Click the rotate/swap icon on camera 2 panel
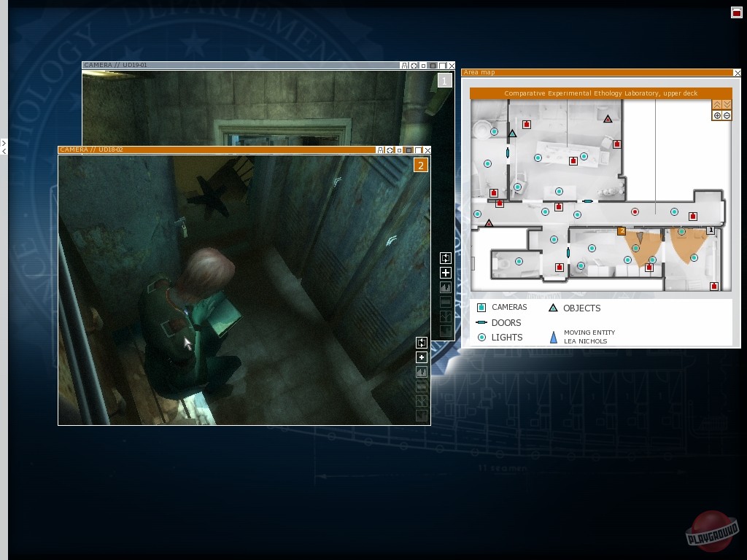The width and height of the screenshot is (747, 560). 421,343
